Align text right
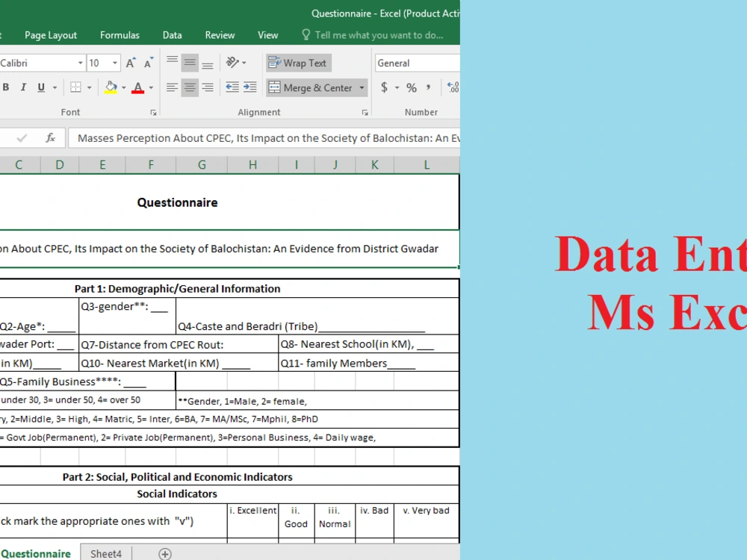Screen dimensions: 747x560 coord(207,87)
